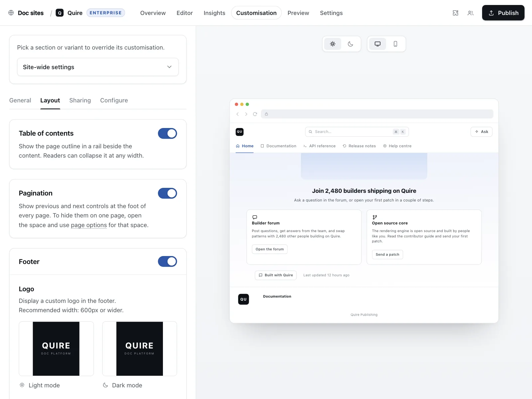The height and width of the screenshot is (399, 532).
Task: Click the Doc sites breadcrumb link
Action: [x=31, y=13]
